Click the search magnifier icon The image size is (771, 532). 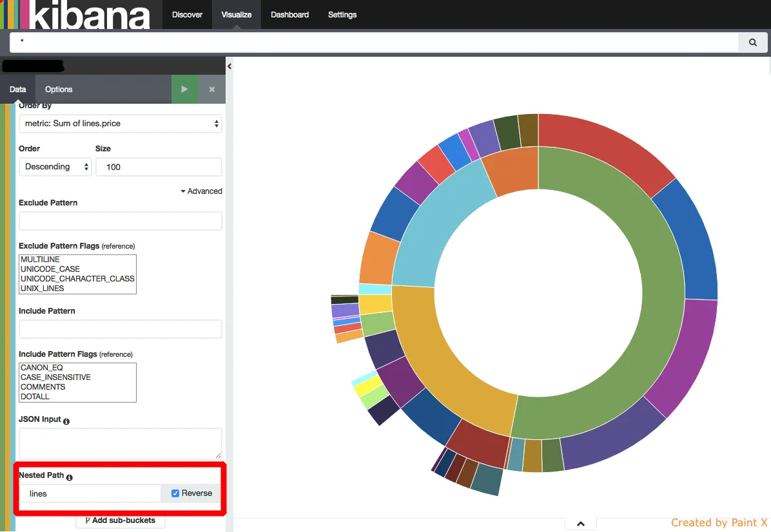pyautogui.click(x=752, y=43)
